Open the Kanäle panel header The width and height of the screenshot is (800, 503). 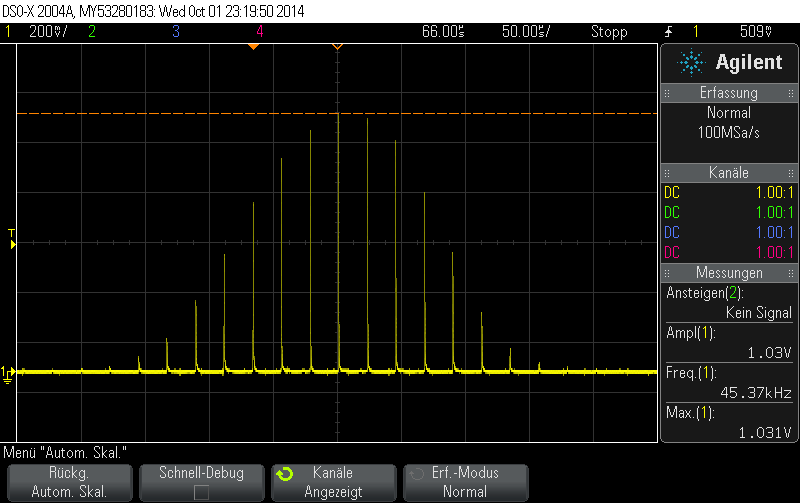[x=729, y=173]
